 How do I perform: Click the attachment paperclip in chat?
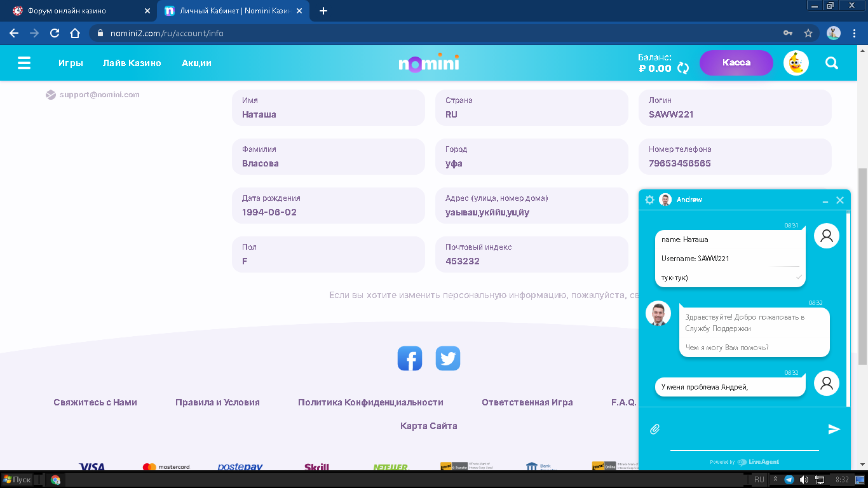pos(655,430)
